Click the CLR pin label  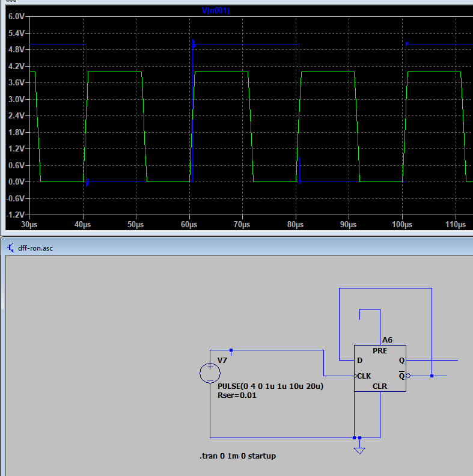(380, 386)
